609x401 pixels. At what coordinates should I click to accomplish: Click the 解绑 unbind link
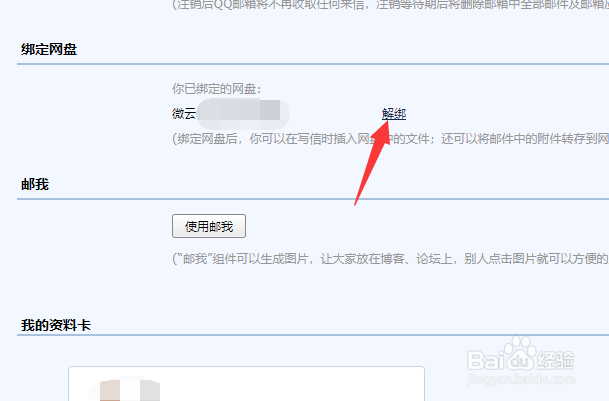click(394, 114)
